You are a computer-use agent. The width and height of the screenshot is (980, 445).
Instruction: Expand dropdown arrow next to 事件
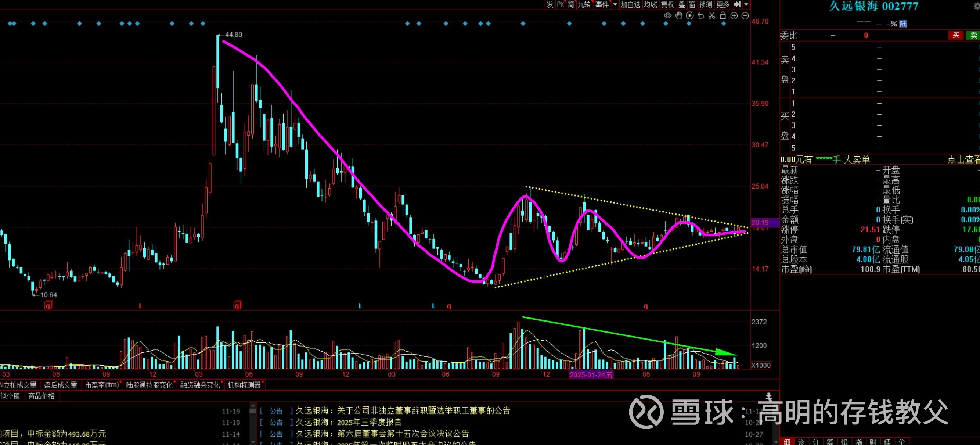pyautogui.click(x=615, y=4)
